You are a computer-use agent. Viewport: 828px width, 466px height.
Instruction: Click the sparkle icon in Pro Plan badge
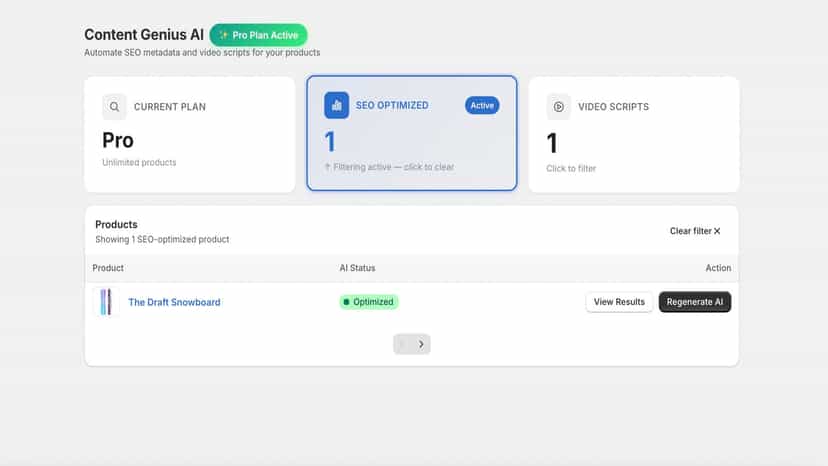223,35
